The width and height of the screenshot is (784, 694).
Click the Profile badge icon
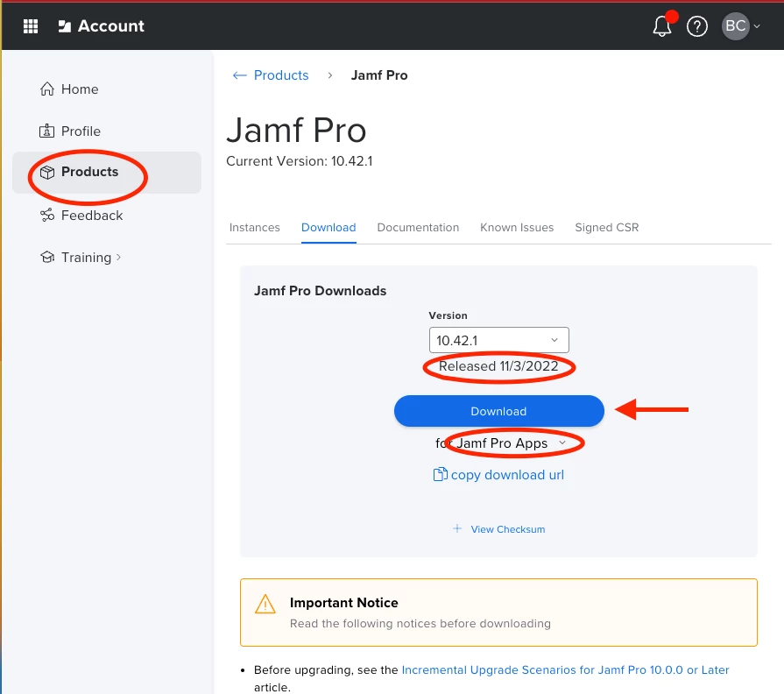(47, 131)
